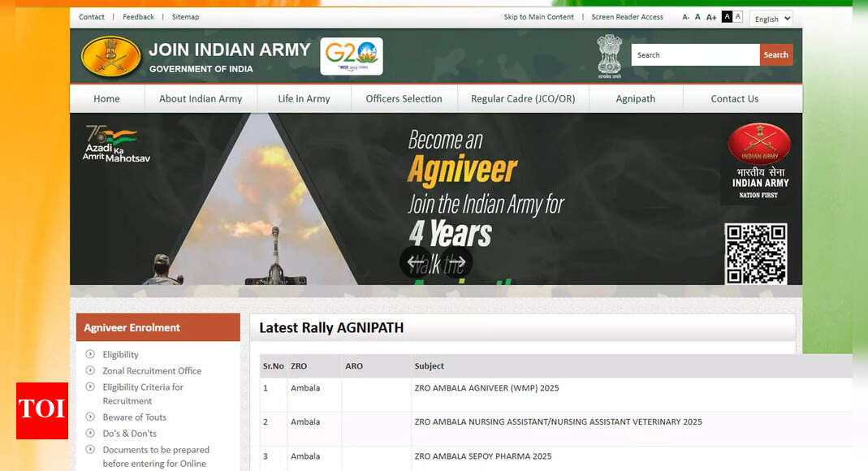Decrease font size with A- button

[x=685, y=17]
